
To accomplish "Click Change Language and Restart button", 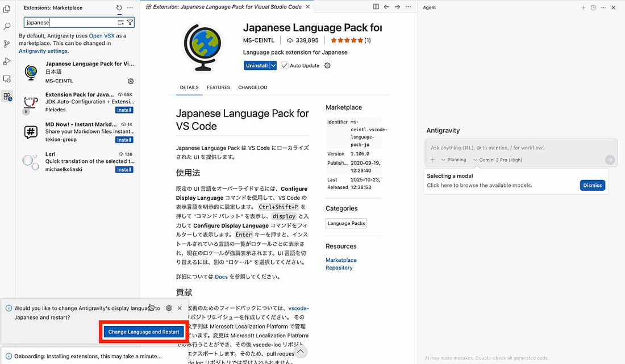I will 144,332.
